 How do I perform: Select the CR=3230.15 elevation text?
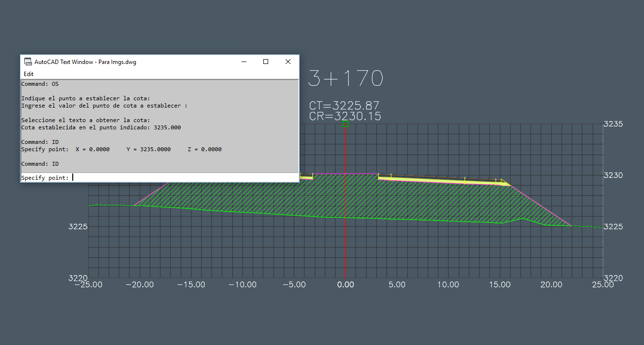[x=345, y=116]
